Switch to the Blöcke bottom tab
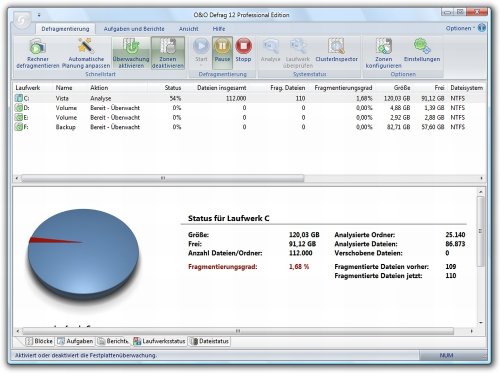 pos(39,341)
